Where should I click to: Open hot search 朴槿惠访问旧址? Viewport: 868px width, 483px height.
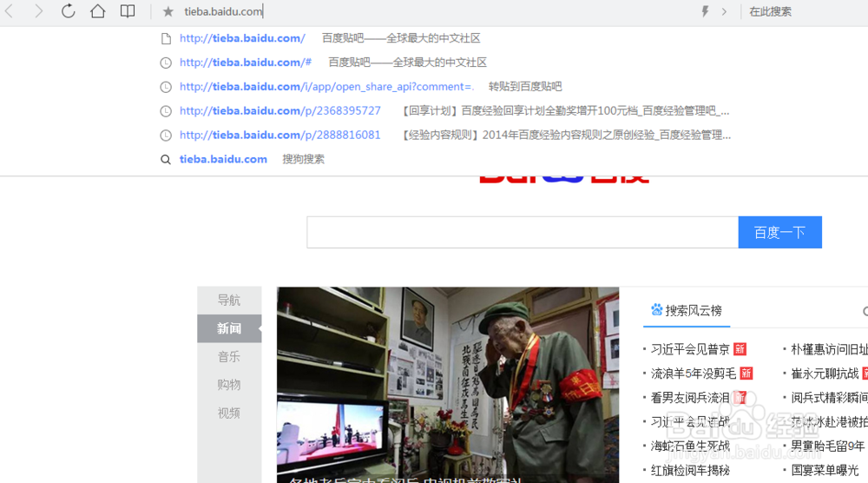829,349
